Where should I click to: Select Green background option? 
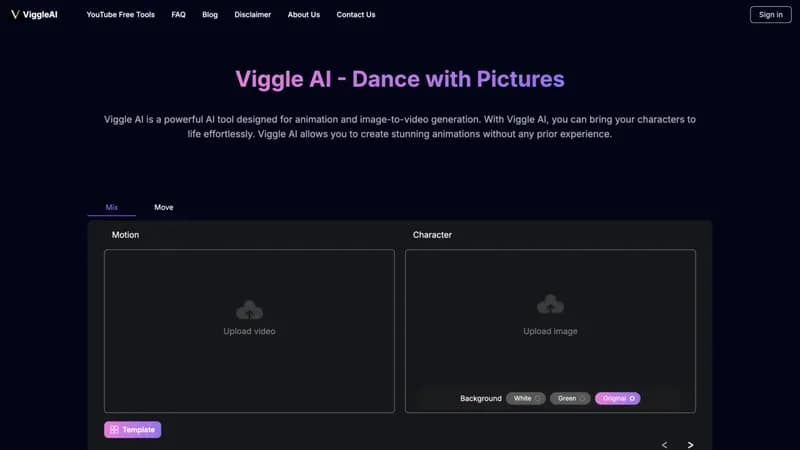570,398
